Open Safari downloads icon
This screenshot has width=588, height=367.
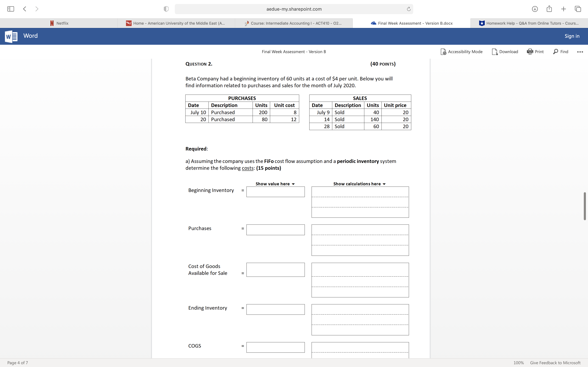click(x=535, y=9)
